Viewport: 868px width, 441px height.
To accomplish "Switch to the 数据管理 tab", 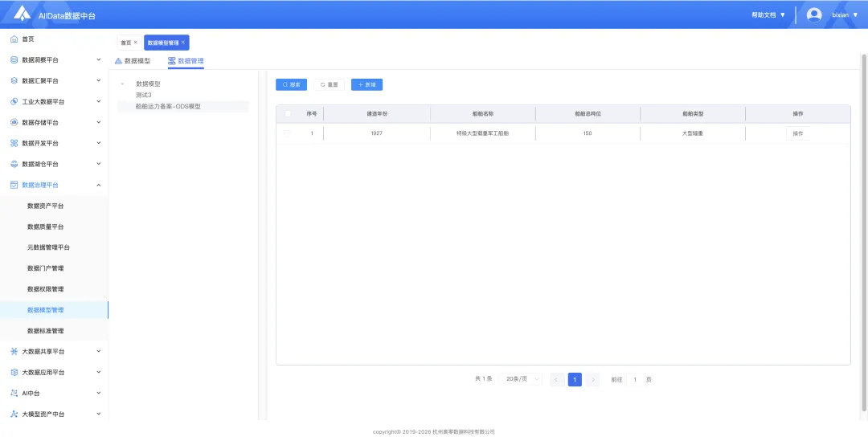I will [186, 61].
